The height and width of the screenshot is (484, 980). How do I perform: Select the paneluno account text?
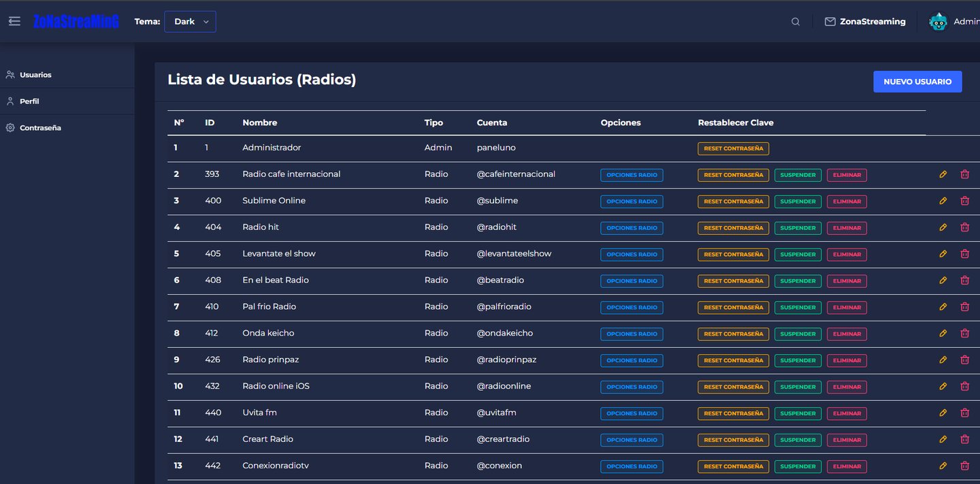click(497, 148)
